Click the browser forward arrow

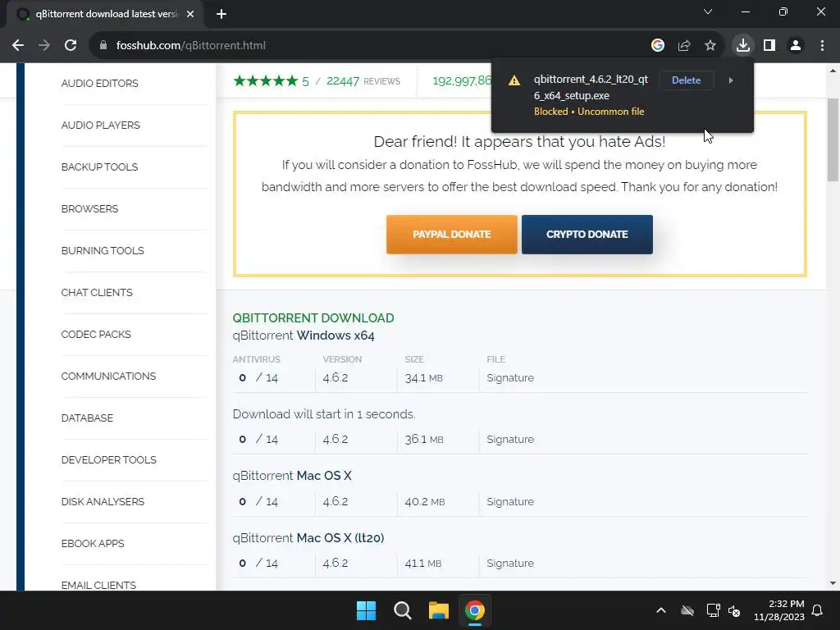pyautogui.click(x=44, y=46)
